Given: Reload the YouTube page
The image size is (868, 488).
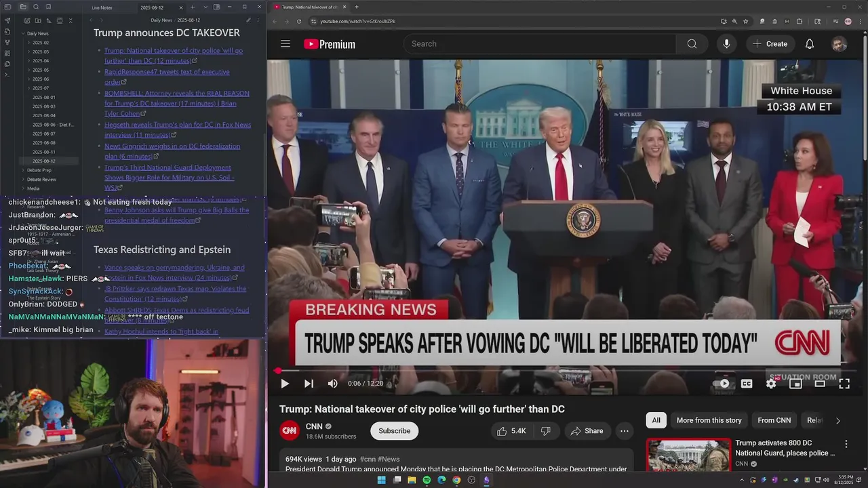Looking at the screenshot, I should point(299,21).
